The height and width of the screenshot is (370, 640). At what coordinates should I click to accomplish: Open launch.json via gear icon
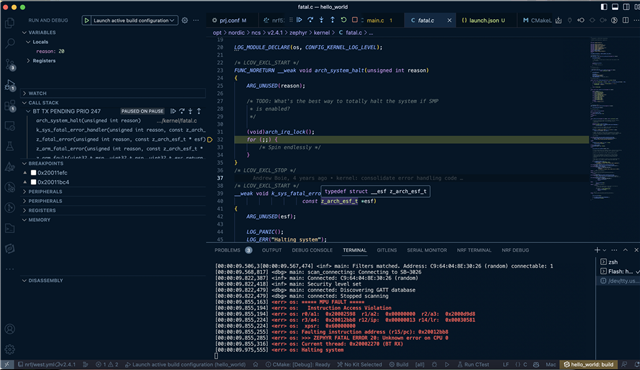184,20
